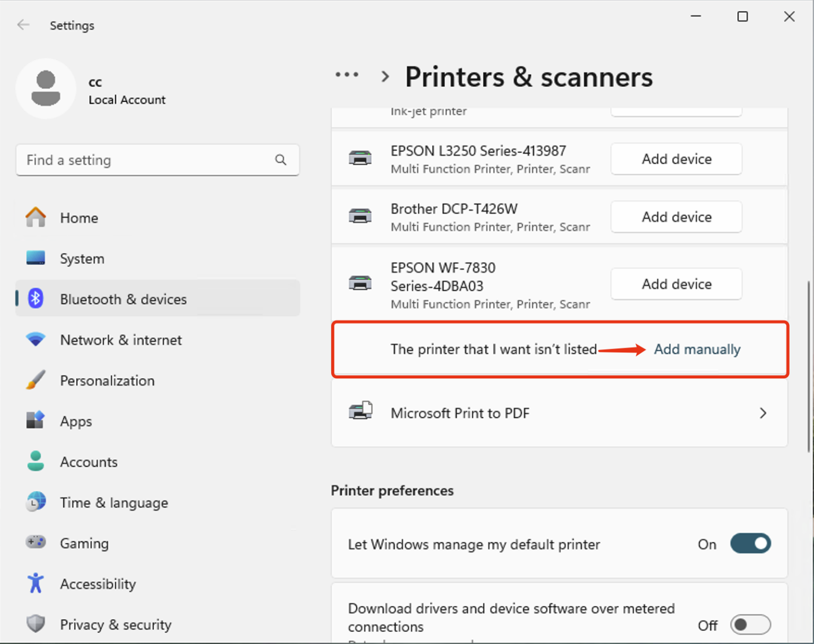
Task: Disable Let Windows manage my default printer
Action: [750, 544]
